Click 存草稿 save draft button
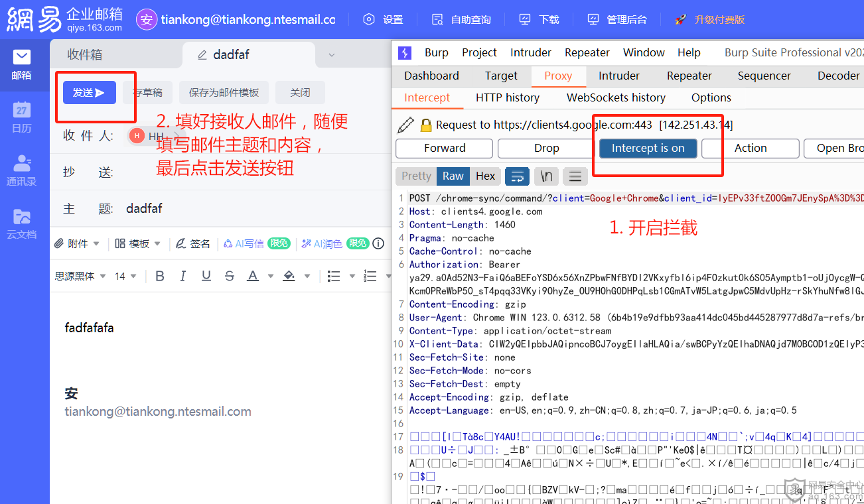 (147, 93)
